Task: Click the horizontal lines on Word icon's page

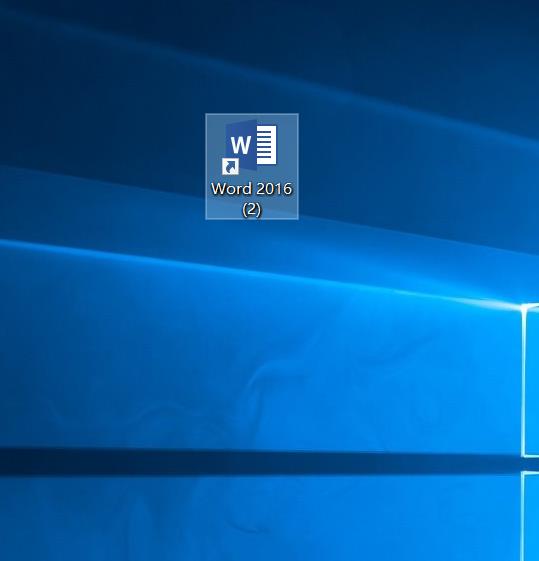Action: pyautogui.click(x=266, y=145)
